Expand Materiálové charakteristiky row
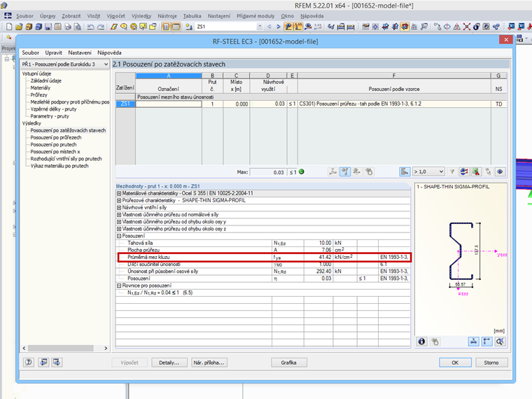The height and width of the screenshot is (399, 532). coord(119,193)
